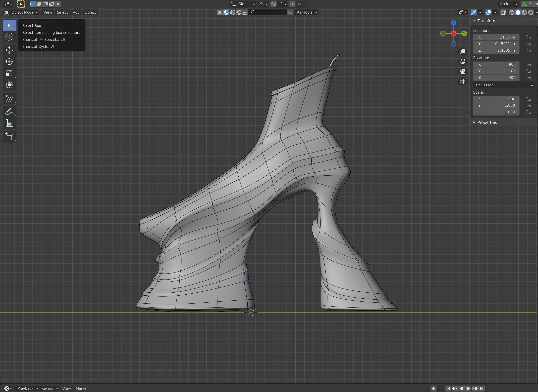
Task: Play animation forward
Action: pyautogui.click(x=468, y=389)
